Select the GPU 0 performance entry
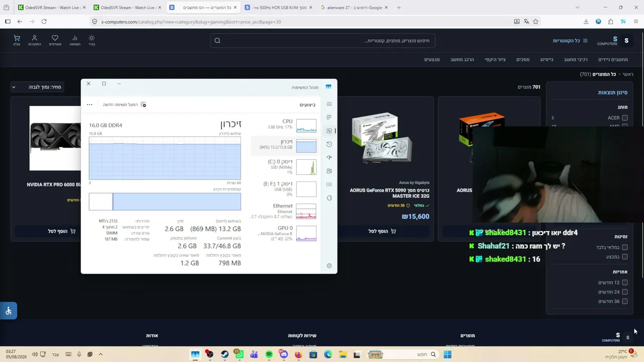The width and height of the screenshot is (644, 362). (285, 233)
